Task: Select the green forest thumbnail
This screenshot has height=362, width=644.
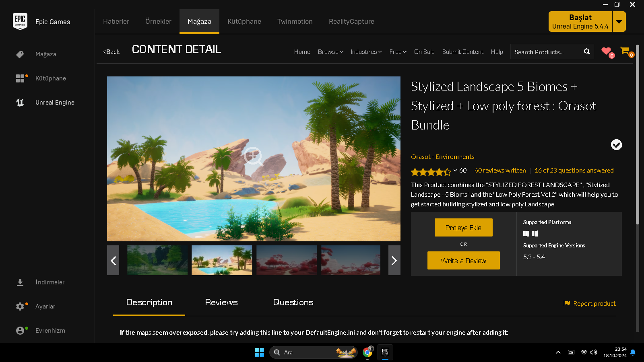Action: (157, 260)
